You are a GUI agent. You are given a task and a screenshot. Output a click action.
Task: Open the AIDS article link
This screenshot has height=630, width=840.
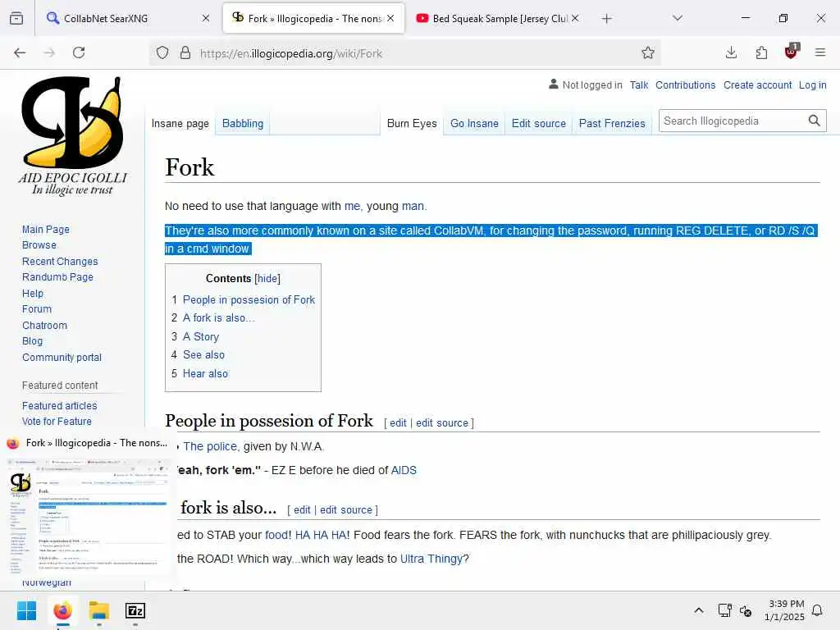pyautogui.click(x=404, y=470)
